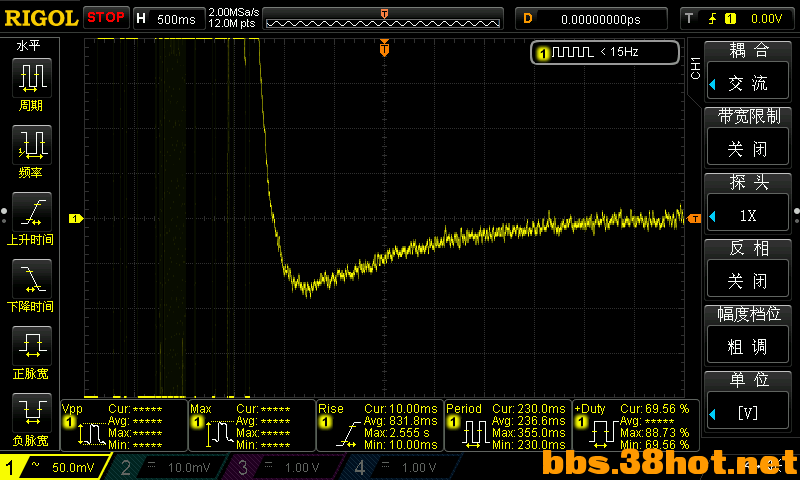This screenshot has width=800, height=480.
Task: Click the horizontal (水平) menu label
Action: 29,46
